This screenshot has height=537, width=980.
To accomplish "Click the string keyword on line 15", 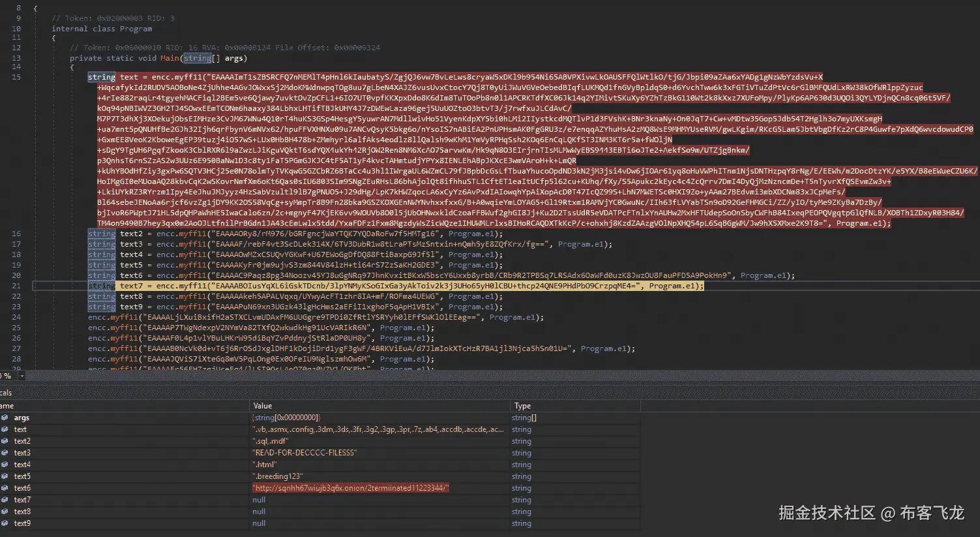I will coord(102,77).
